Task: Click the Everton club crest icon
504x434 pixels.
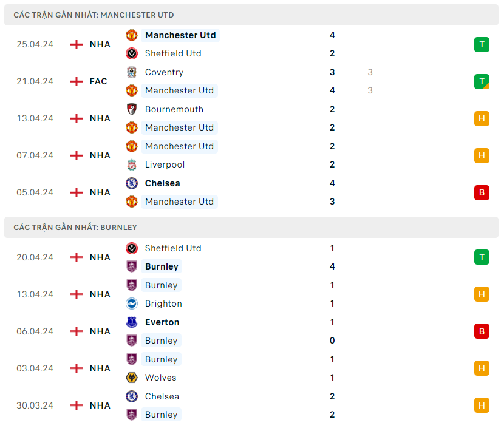Action: click(x=131, y=322)
